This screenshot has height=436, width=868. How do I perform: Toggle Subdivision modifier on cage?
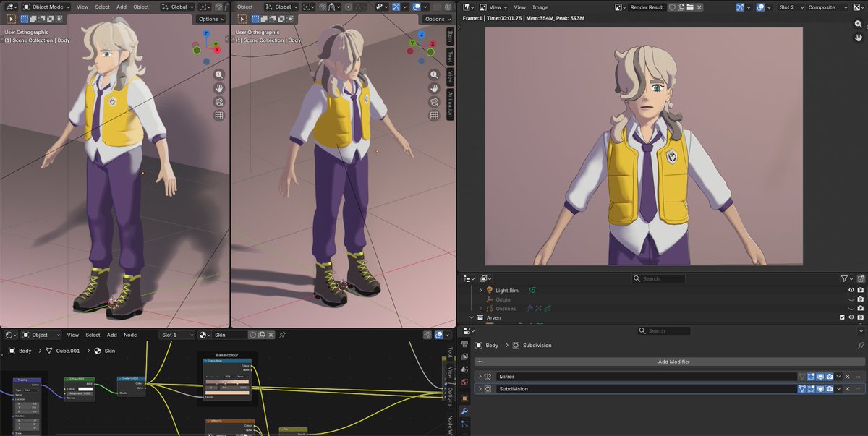pyautogui.click(x=801, y=389)
